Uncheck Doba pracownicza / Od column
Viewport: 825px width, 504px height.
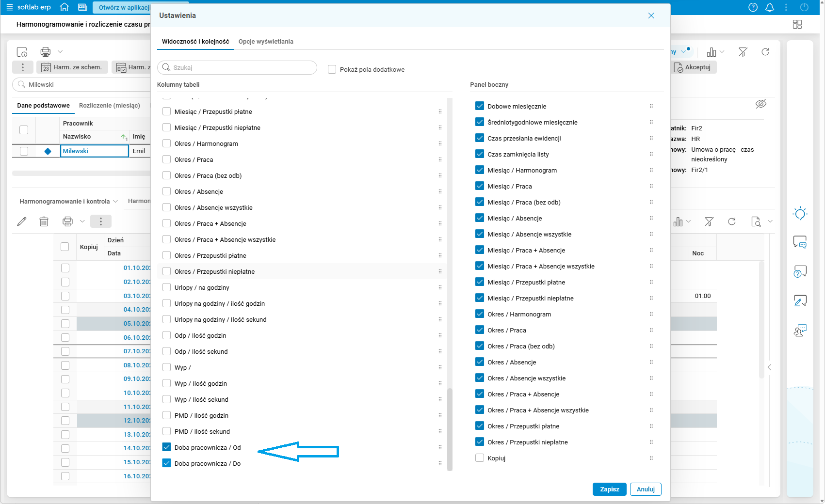(167, 447)
